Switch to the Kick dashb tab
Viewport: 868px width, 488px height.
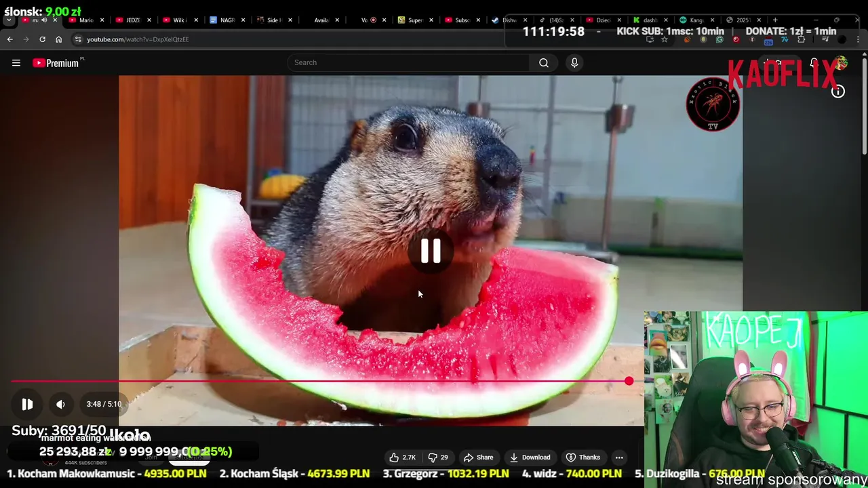coord(650,20)
